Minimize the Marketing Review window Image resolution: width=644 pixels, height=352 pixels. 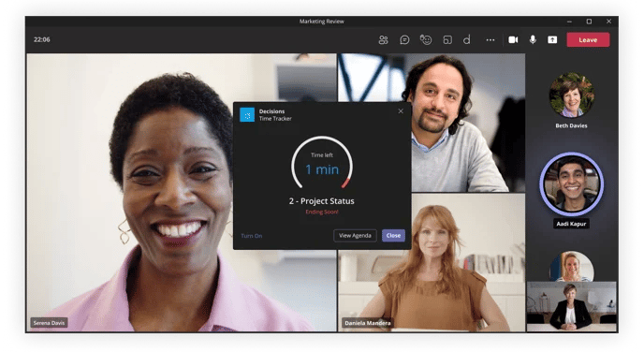pyautogui.click(x=569, y=22)
